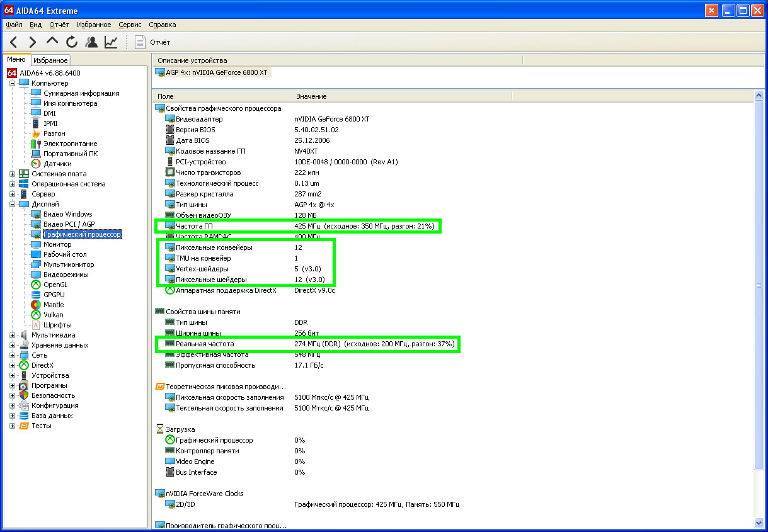Click the AIDA64 title bar icon

click(9, 10)
